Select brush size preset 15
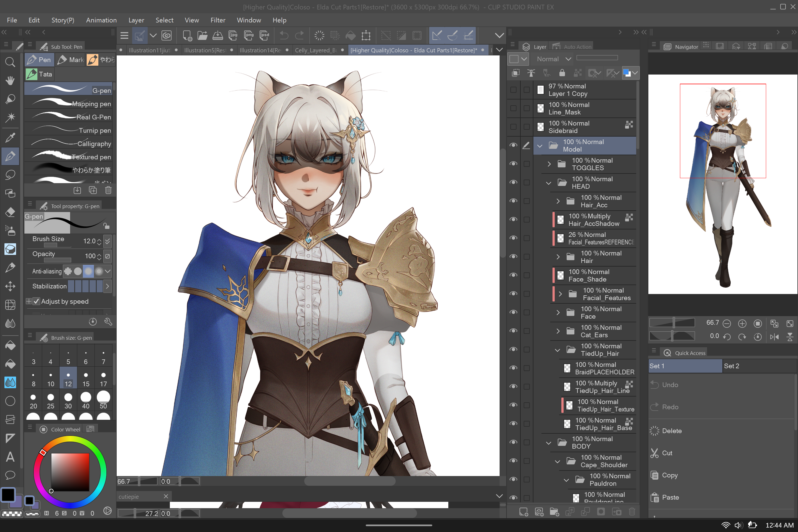The image size is (798, 532). pos(86,378)
